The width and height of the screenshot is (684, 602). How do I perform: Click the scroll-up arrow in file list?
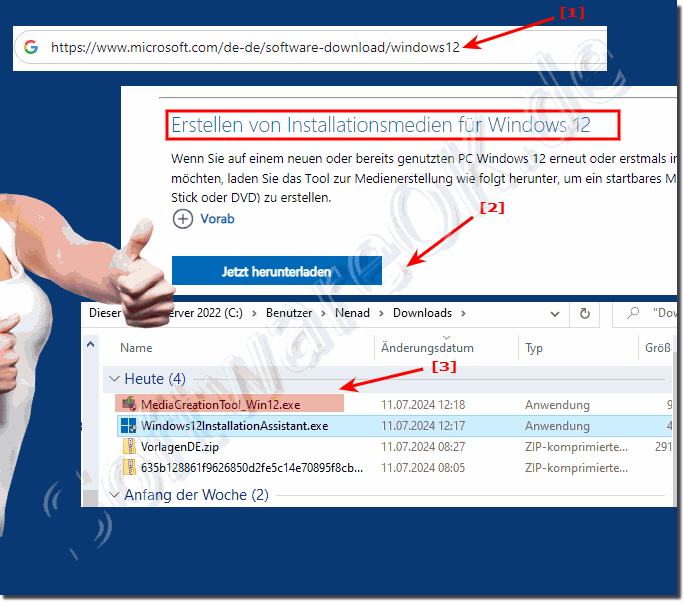coord(90,345)
